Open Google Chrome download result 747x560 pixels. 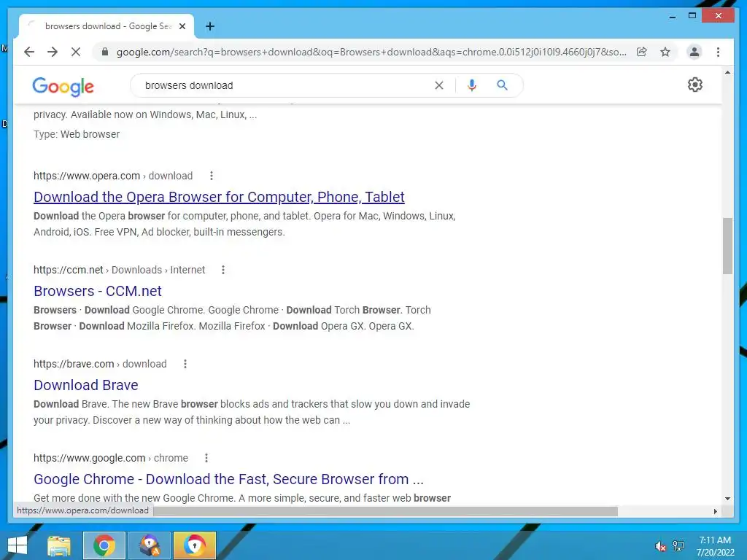(x=228, y=479)
